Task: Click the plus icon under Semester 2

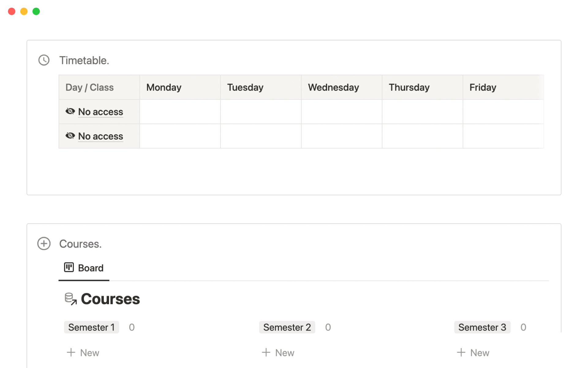Action: pos(266,352)
